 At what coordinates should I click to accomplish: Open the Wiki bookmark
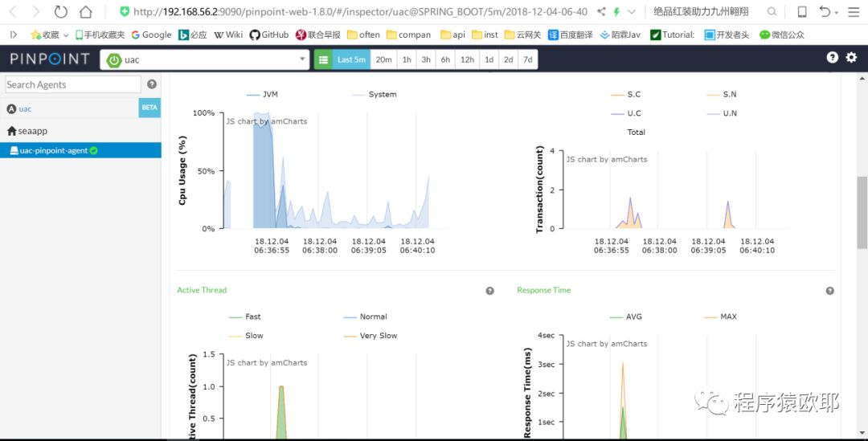[x=228, y=35]
